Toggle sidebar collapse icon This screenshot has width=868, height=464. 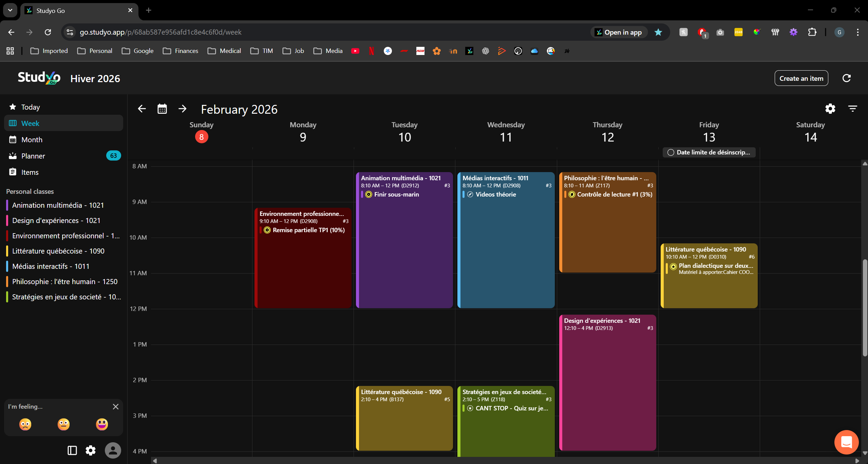(x=72, y=450)
